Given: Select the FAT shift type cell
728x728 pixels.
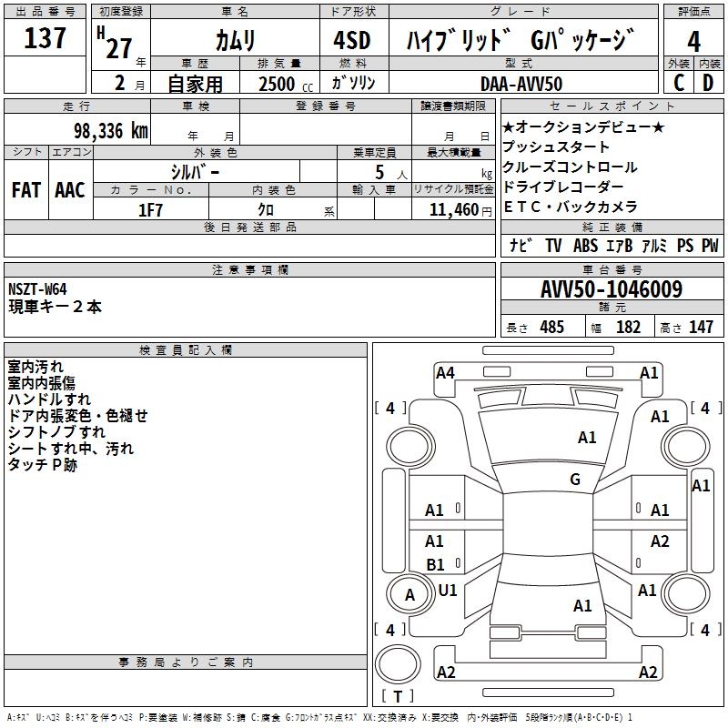Looking at the screenshot, I should pos(26,190).
